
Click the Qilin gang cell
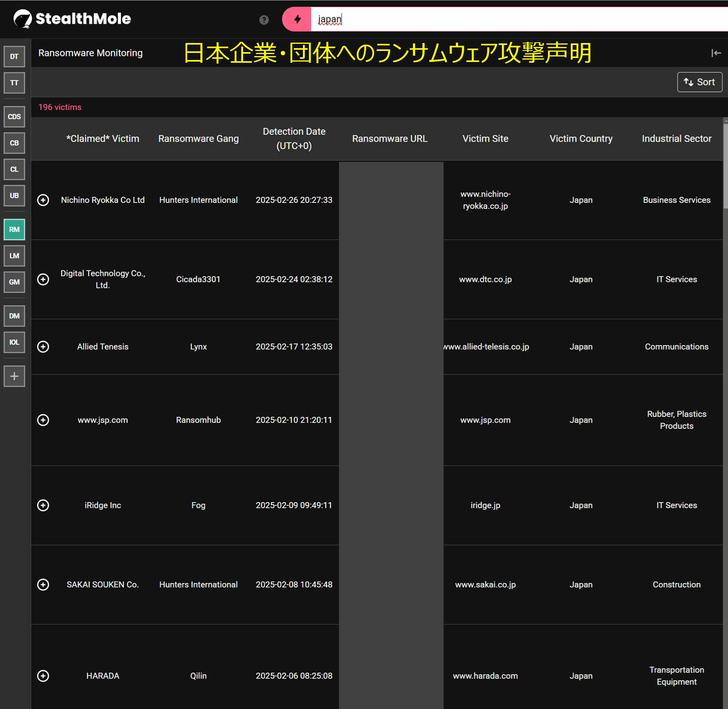point(198,676)
